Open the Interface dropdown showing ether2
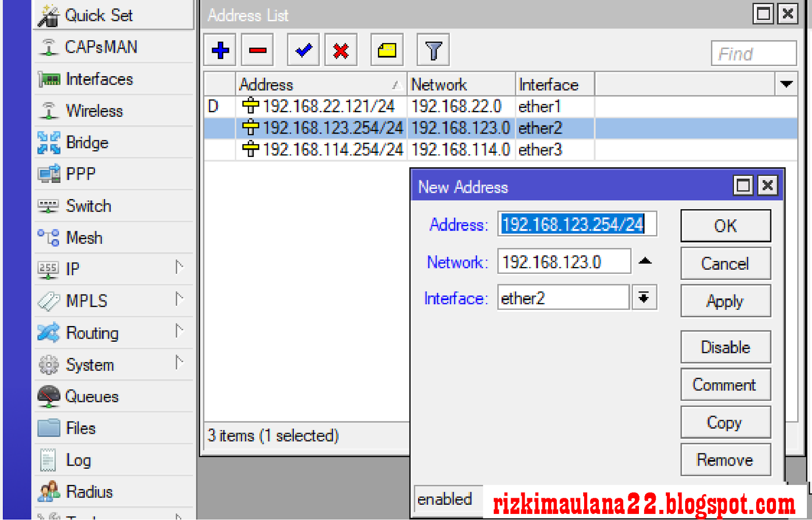The image size is (812, 520). point(644,298)
